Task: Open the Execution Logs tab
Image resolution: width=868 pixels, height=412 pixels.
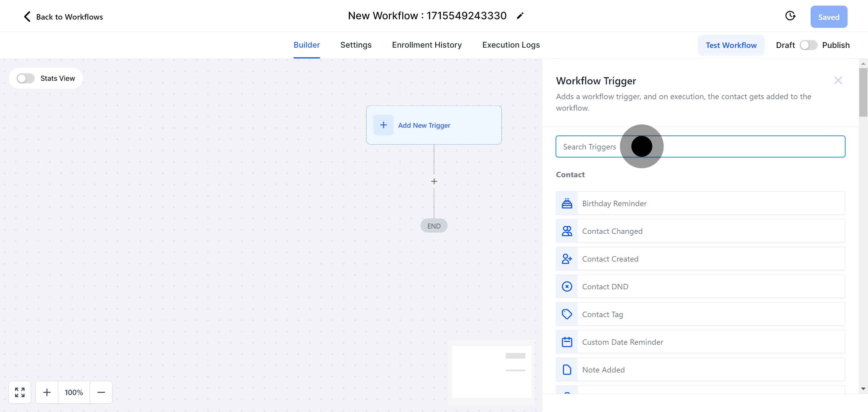Action: 511,45
